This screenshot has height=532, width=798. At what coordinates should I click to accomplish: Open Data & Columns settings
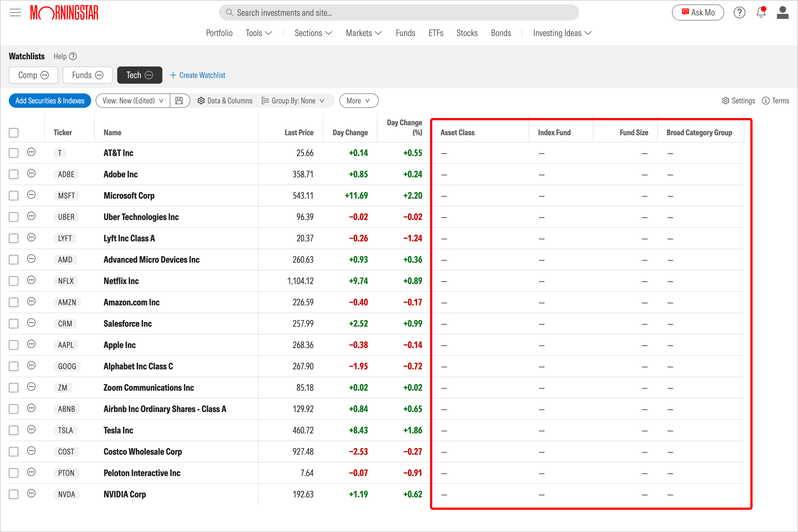(225, 101)
